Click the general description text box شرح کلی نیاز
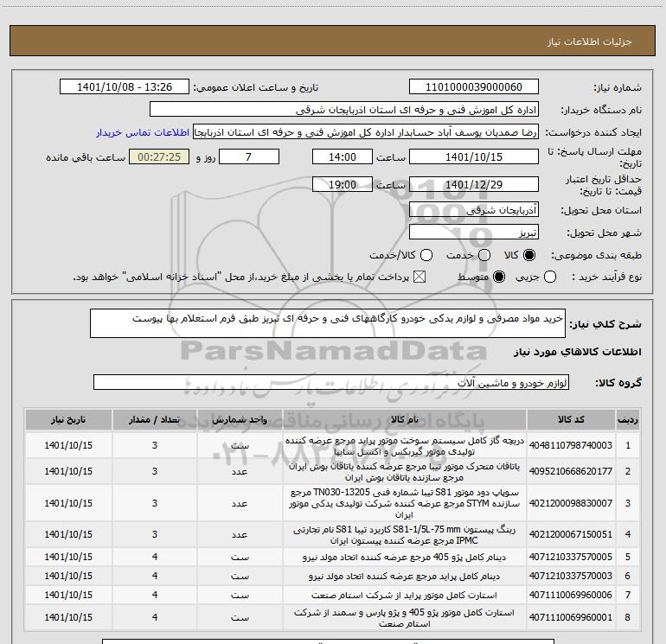The image size is (666, 644). pos(328,323)
